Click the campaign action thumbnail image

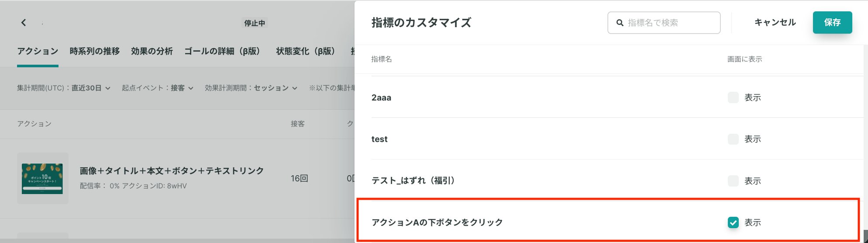coord(42,178)
